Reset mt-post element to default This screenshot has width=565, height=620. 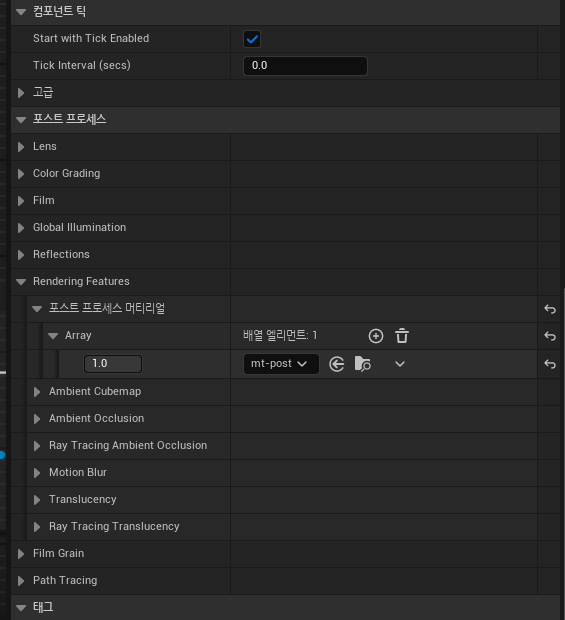(550, 364)
